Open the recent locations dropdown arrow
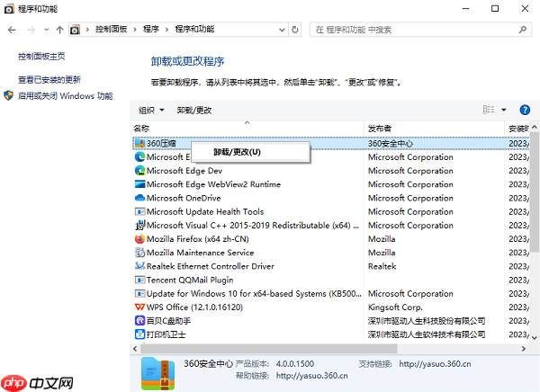The width and height of the screenshot is (540, 392). pyautogui.click(x=47, y=30)
